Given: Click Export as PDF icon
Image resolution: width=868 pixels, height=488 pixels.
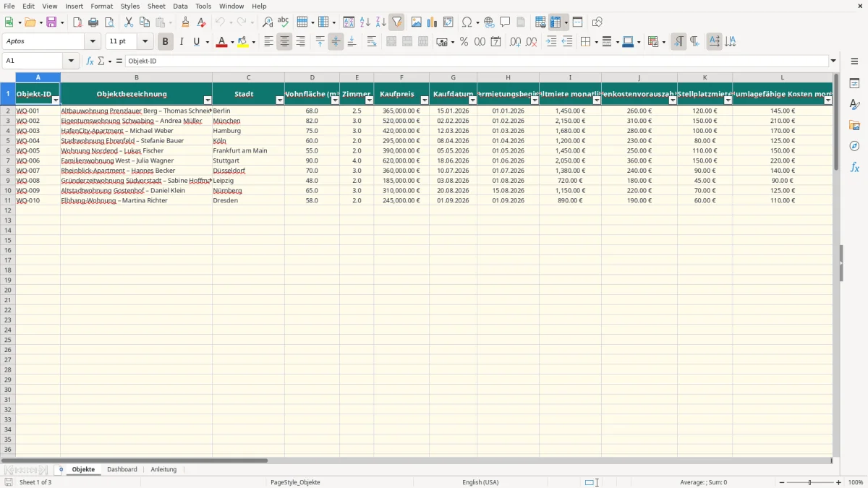Looking at the screenshot, I should (77, 22).
